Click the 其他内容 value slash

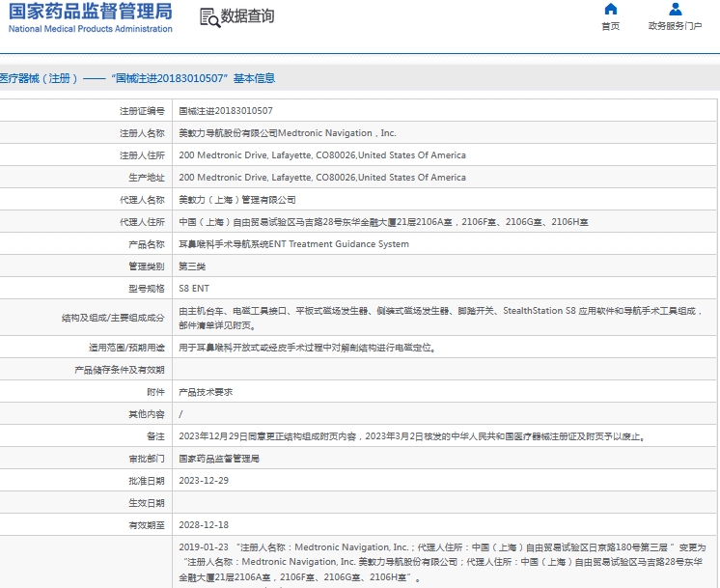pyautogui.click(x=180, y=414)
